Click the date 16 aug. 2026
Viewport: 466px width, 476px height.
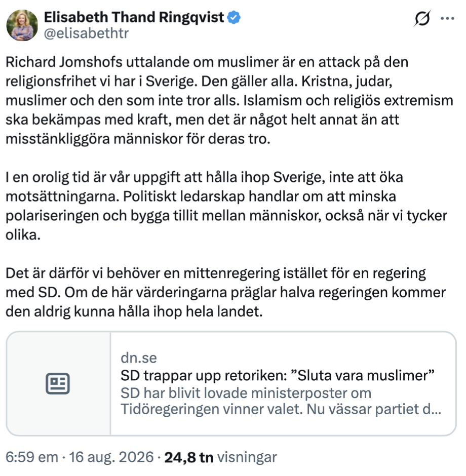[111, 457]
